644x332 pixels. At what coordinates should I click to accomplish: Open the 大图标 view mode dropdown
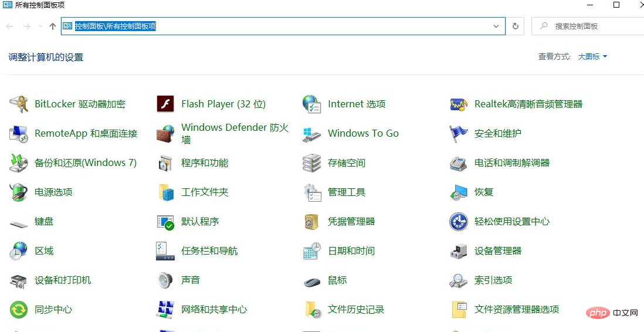[592, 57]
